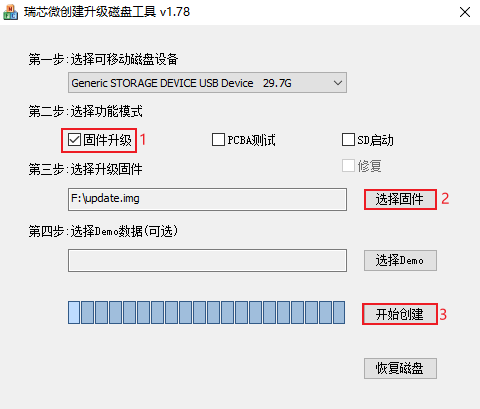
Task: Click the first light segment of progress bar
Action: click(x=74, y=312)
